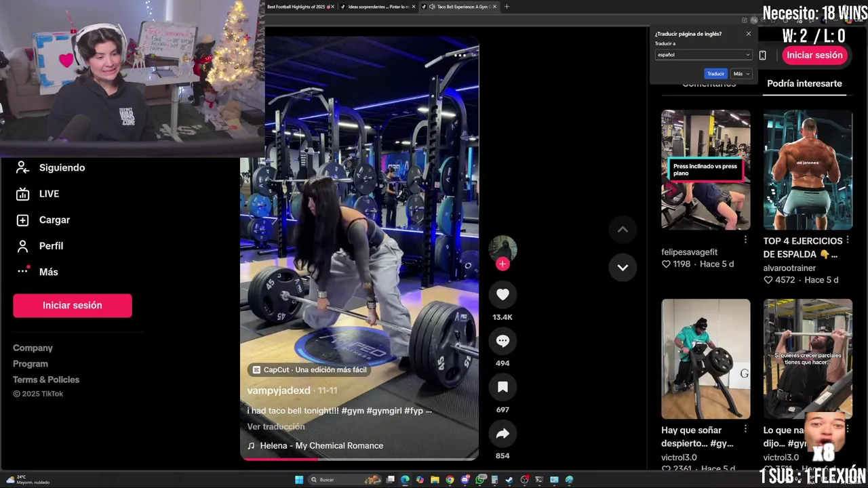Save video with bookmark icon

point(502,387)
